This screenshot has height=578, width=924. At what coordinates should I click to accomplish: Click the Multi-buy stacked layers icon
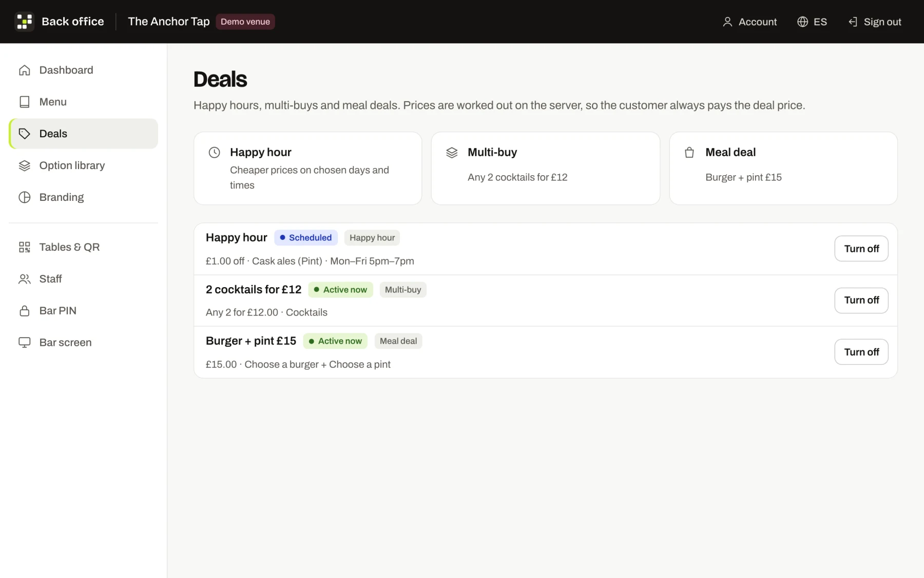pos(452,153)
